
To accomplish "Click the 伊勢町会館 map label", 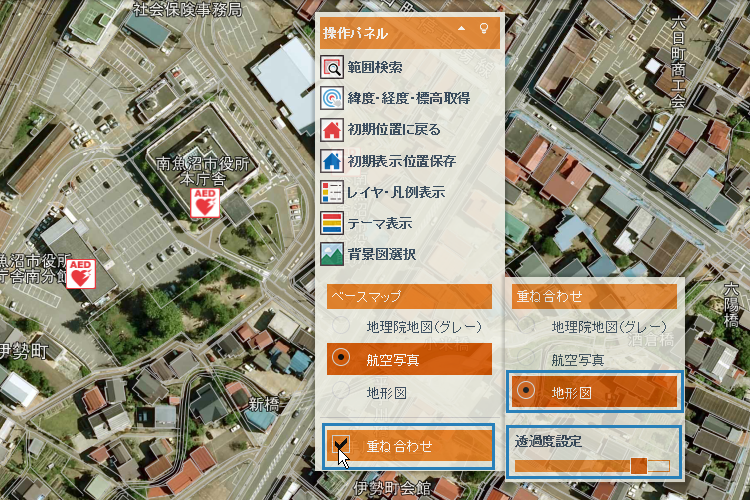I will [392, 489].
